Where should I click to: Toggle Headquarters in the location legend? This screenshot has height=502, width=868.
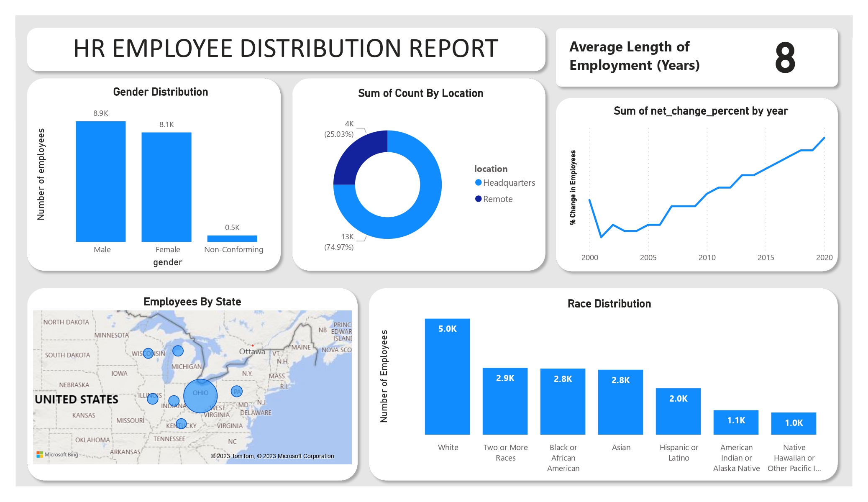point(509,182)
